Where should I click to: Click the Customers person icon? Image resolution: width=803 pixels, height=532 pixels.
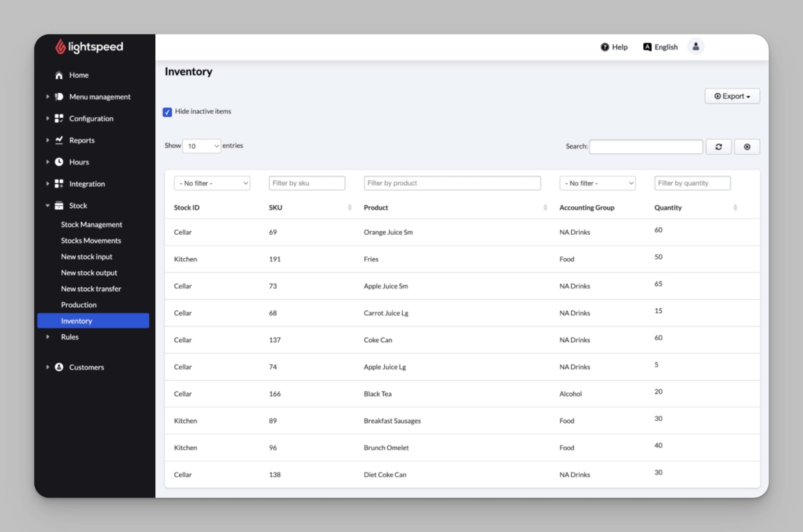pyautogui.click(x=59, y=367)
